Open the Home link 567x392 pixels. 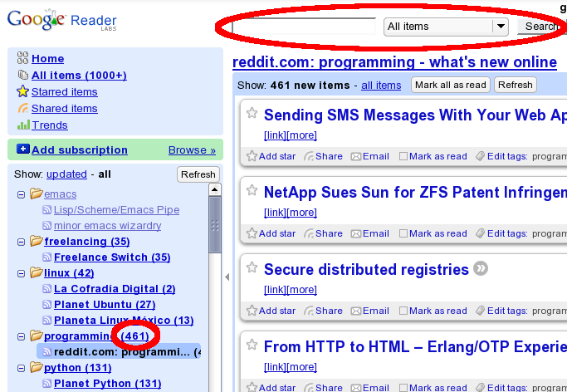(47, 59)
